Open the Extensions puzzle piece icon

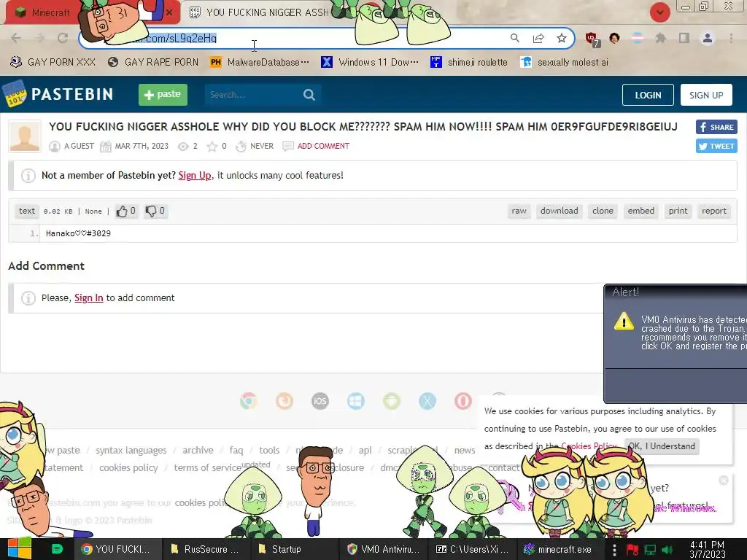(660, 38)
